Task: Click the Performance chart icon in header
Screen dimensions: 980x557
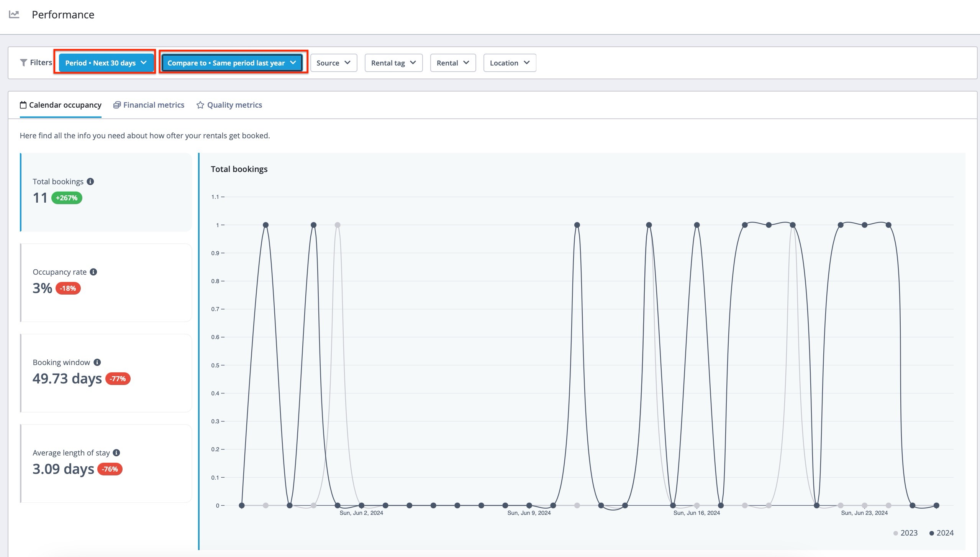Action: tap(14, 15)
